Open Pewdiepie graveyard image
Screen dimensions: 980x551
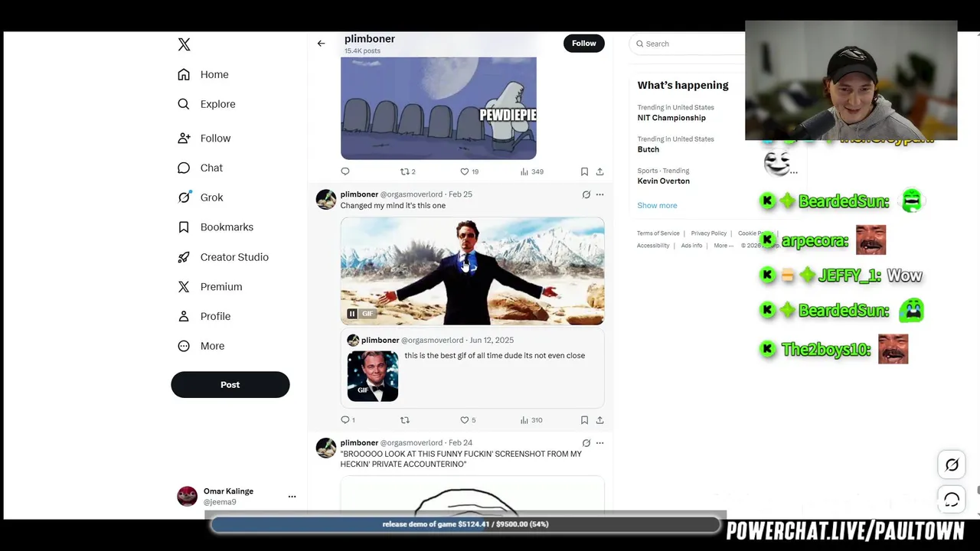tap(439, 108)
